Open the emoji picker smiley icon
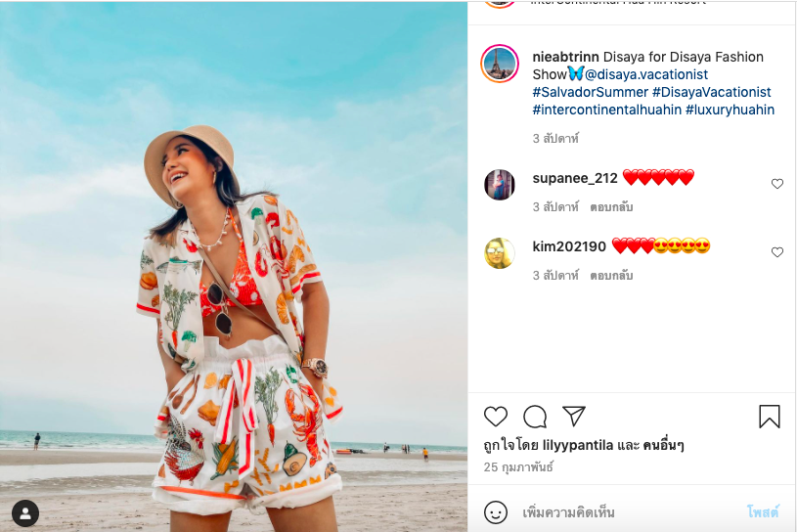Viewport: 797px width, 532px height. (496, 512)
